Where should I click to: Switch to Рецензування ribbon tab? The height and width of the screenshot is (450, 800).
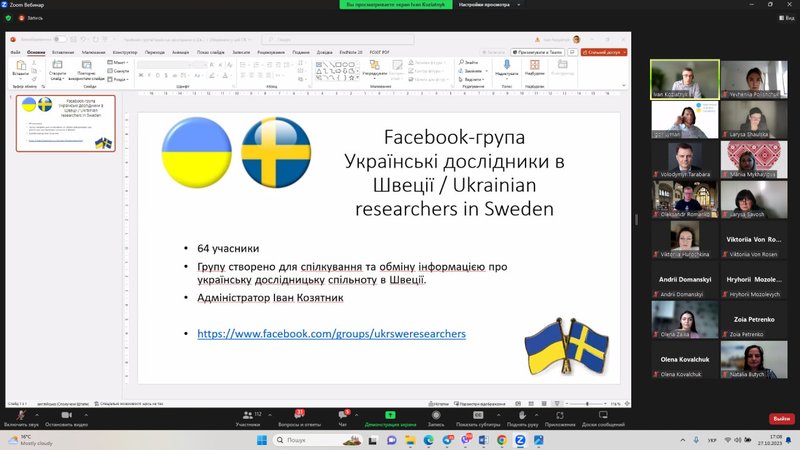pyautogui.click(x=271, y=52)
